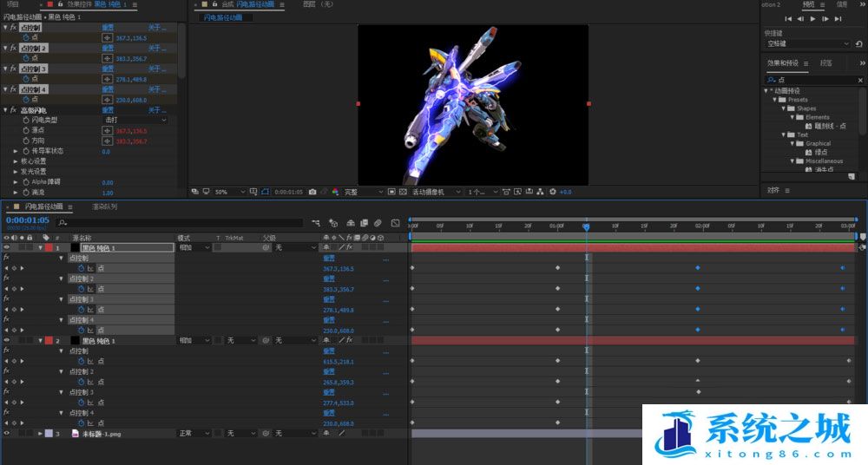
Task: Disable fx toggle for 点控制 3 effect
Action: click(13, 69)
